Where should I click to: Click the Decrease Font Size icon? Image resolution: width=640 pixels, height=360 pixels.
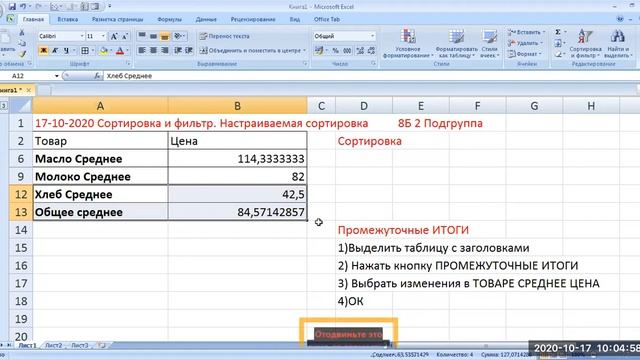click(x=125, y=36)
